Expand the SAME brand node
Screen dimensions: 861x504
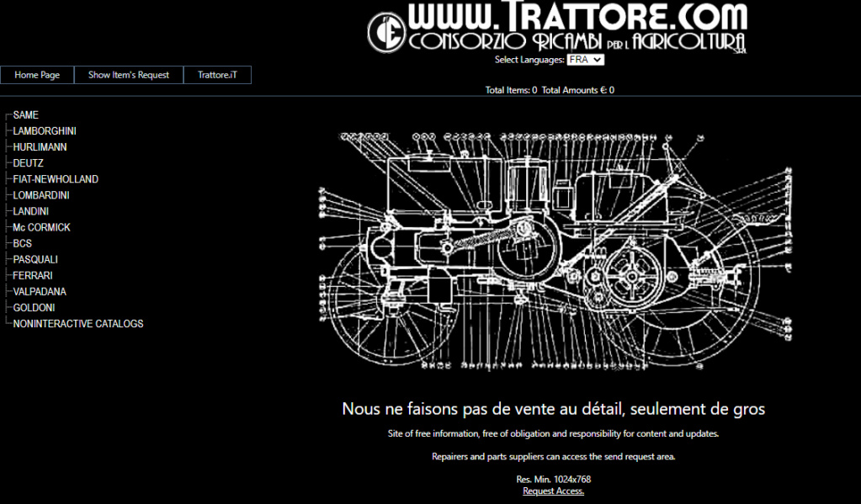click(26, 114)
